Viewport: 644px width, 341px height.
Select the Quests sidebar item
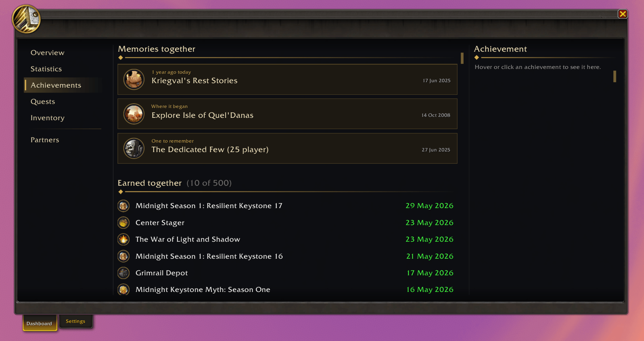[x=43, y=102]
